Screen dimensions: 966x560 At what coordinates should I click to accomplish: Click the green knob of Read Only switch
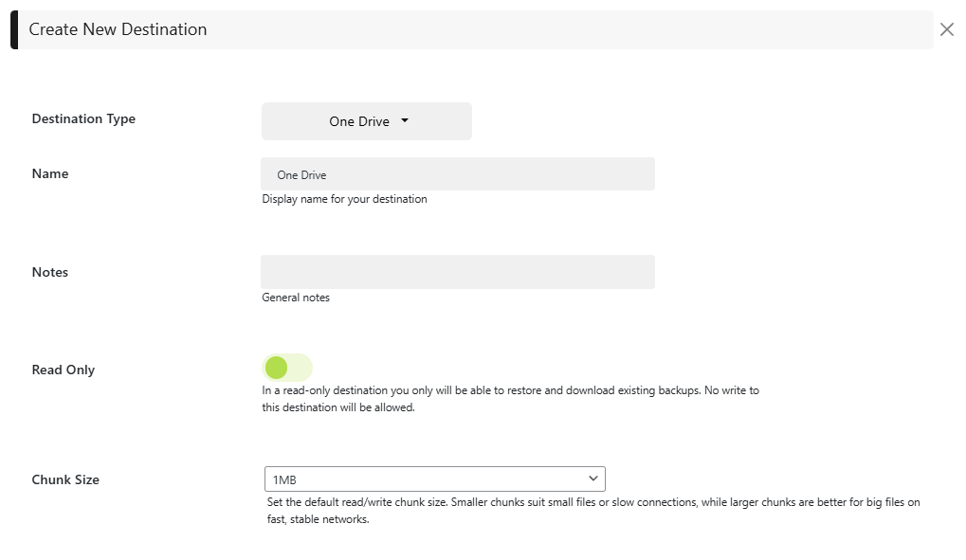click(x=276, y=368)
